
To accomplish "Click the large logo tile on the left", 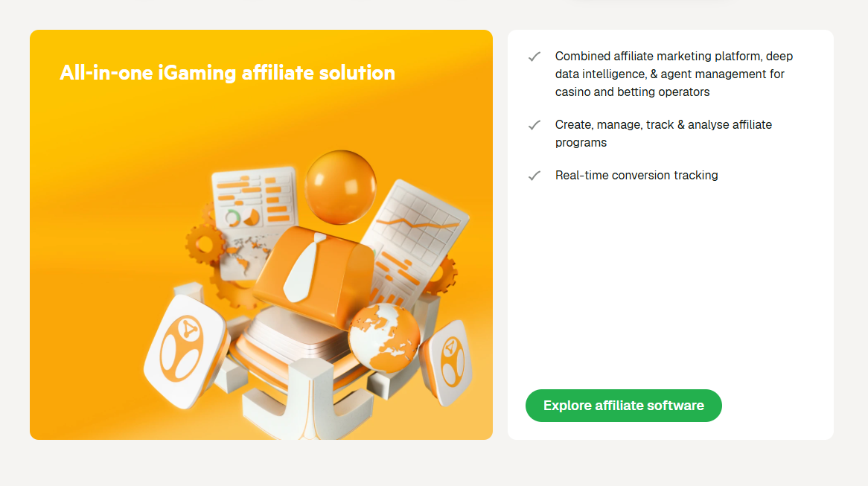I will pyautogui.click(x=185, y=351).
